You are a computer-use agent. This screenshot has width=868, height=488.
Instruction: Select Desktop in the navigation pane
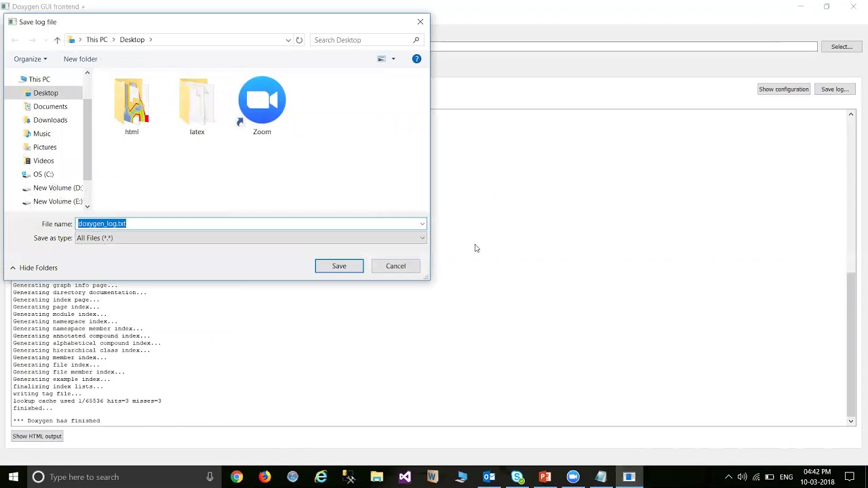(45, 93)
